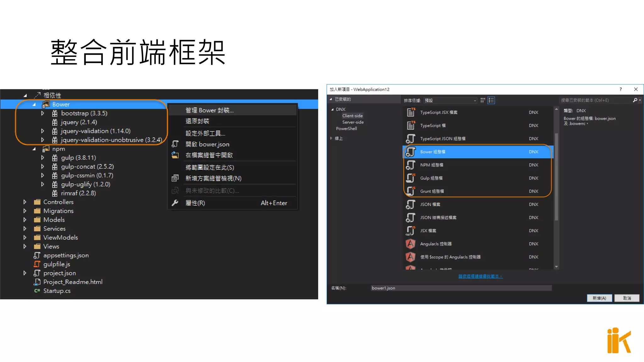Choose 還原封裝 in the context menu
This screenshot has height=362, width=644.
[233, 121]
